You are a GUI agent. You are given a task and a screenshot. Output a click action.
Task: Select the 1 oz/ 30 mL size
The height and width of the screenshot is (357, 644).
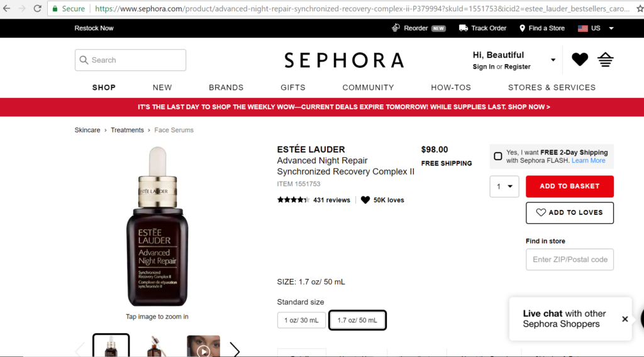click(x=301, y=320)
